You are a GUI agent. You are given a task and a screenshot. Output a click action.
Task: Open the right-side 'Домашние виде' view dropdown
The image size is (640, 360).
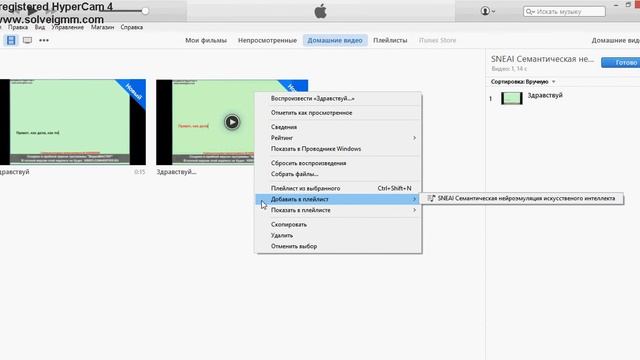click(x=616, y=40)
